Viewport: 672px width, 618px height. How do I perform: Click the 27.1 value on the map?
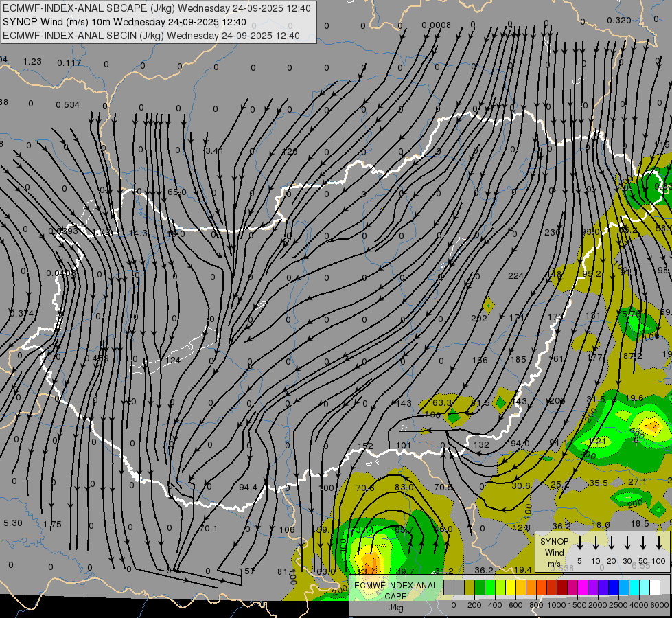pyautogui.click(x=637, y=482)
